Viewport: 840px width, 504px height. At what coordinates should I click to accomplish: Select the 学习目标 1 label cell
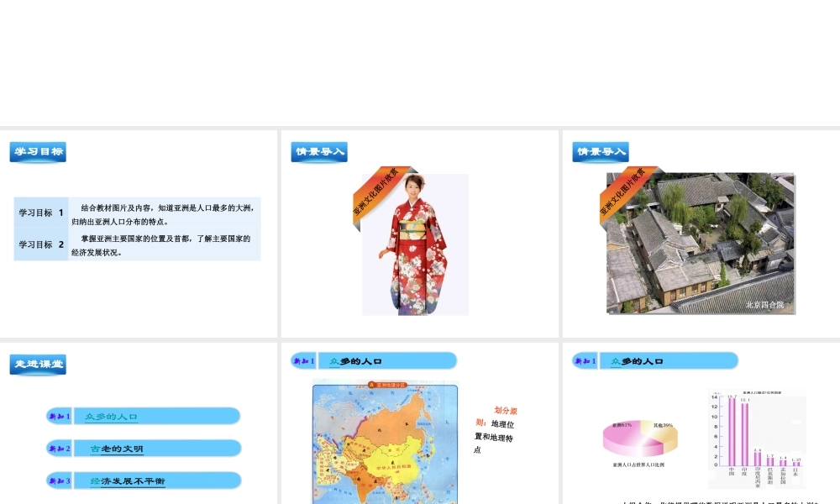[x=41, y=213]
